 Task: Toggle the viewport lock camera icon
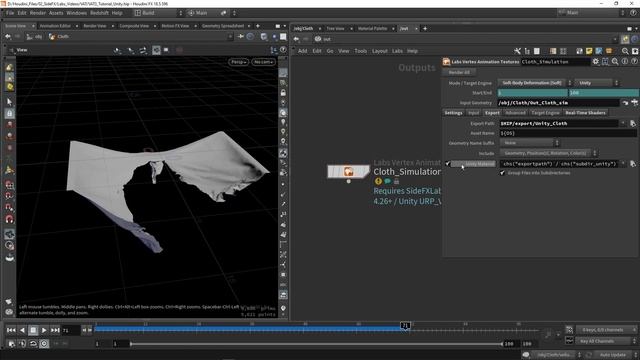283,93
